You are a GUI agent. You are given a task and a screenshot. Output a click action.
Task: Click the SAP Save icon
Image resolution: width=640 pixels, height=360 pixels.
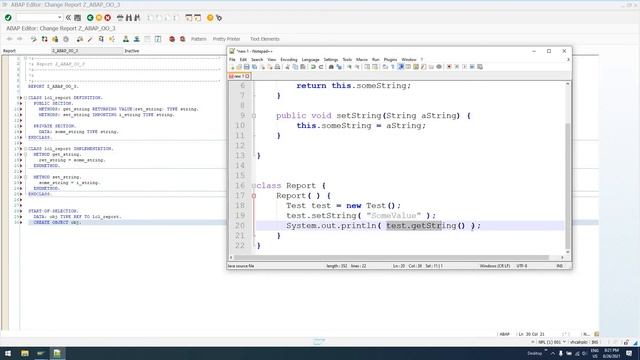click(x=78, y=18)
